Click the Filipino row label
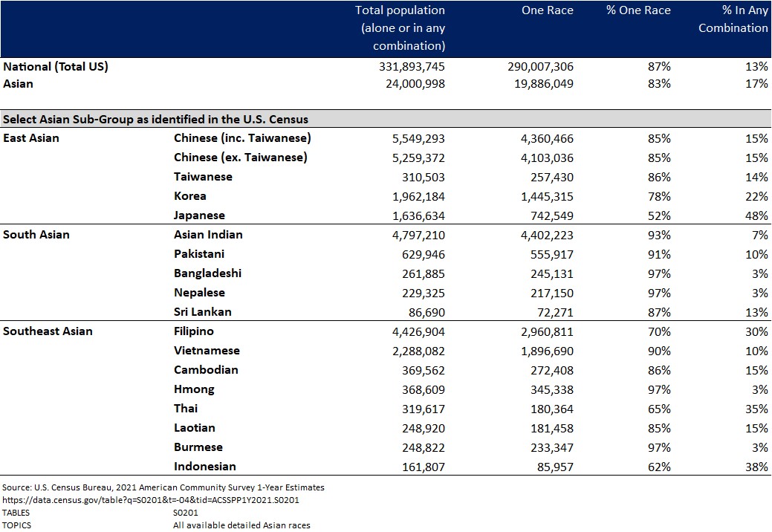 coord(194,331)
